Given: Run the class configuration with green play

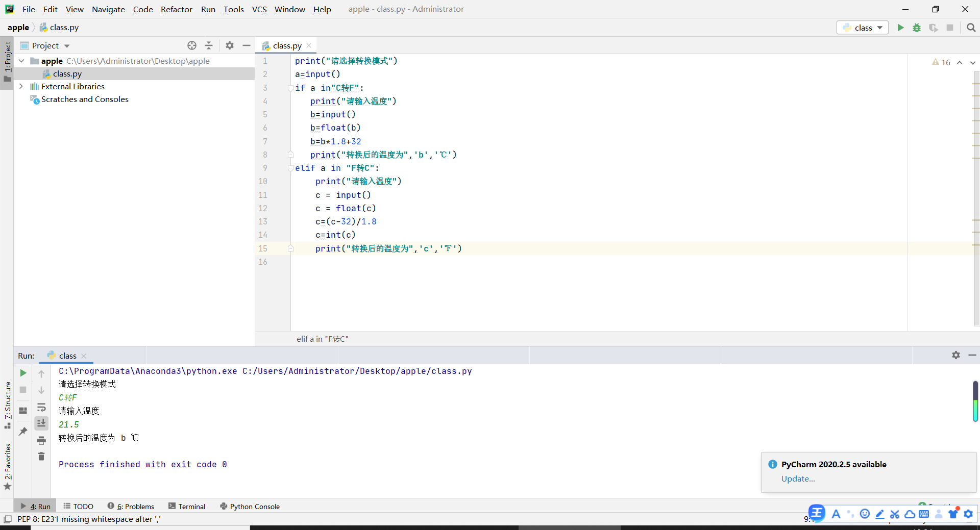Looking at the screenshot, I should [x=900, y=28].
